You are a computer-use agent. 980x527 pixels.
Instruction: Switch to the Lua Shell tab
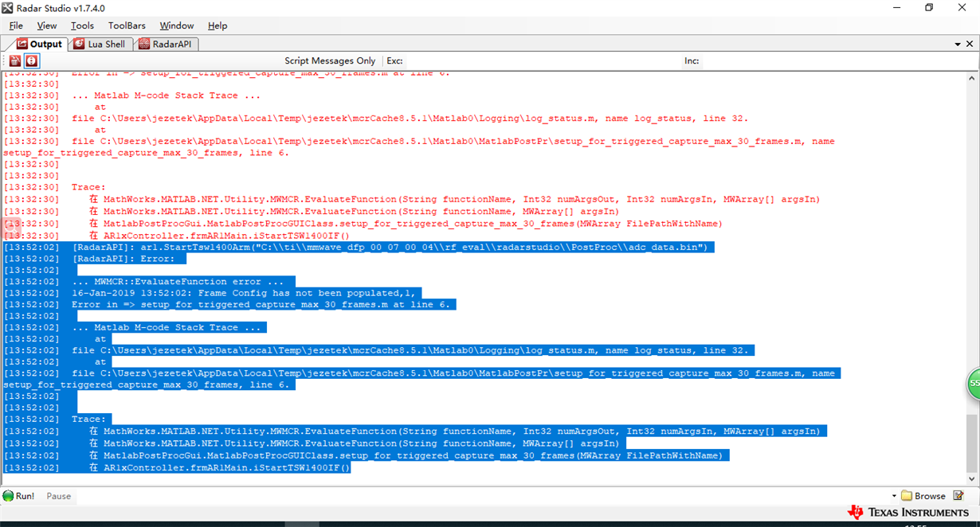point(100,44)
